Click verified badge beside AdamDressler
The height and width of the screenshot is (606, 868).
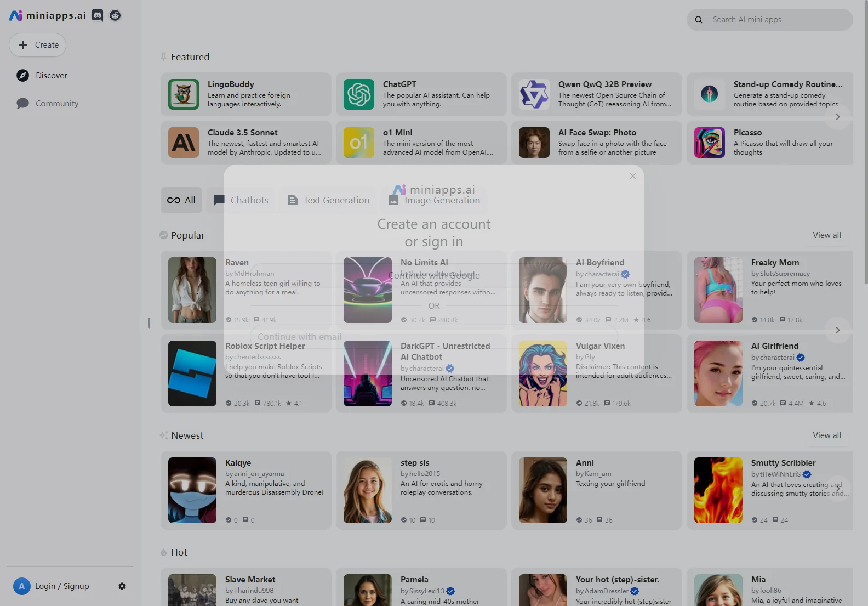pos(635,591)
